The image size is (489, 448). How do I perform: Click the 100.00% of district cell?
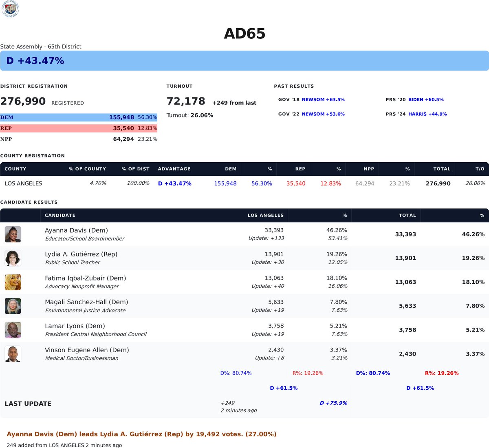click(138, 183)
